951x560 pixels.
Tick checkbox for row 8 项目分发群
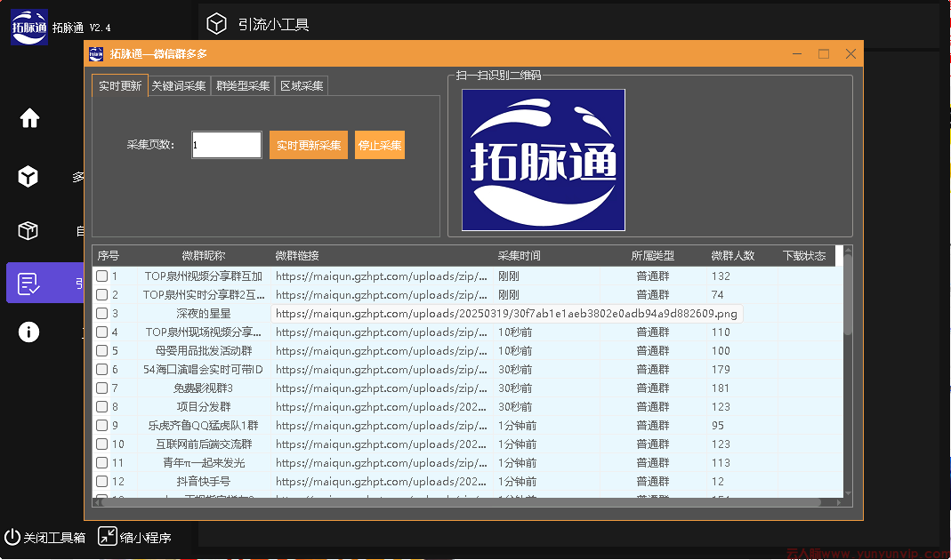point(102,407)
